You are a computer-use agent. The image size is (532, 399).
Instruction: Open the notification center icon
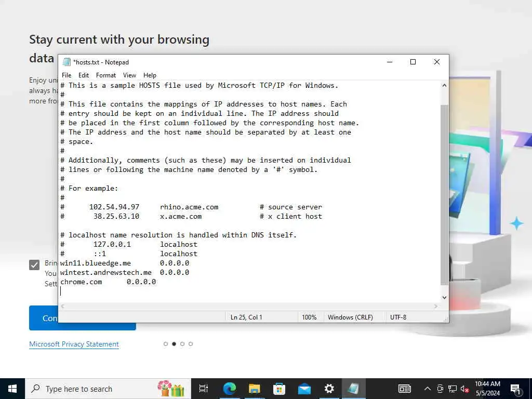516,389
